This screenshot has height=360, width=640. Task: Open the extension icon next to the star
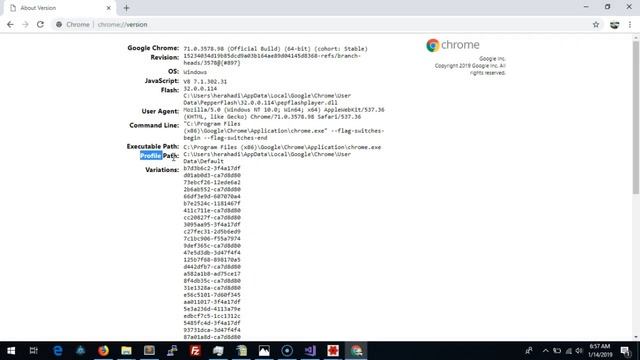point(614,24)
